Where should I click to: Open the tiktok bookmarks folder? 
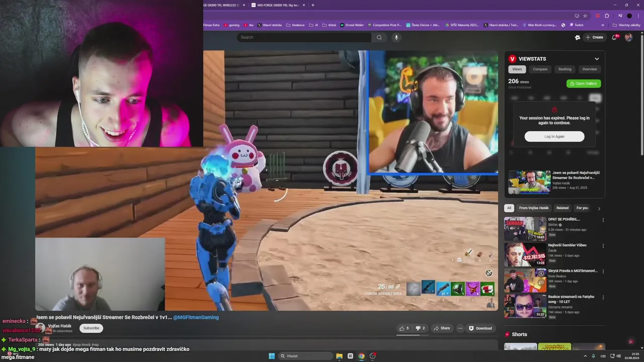[x=329, y=25]
